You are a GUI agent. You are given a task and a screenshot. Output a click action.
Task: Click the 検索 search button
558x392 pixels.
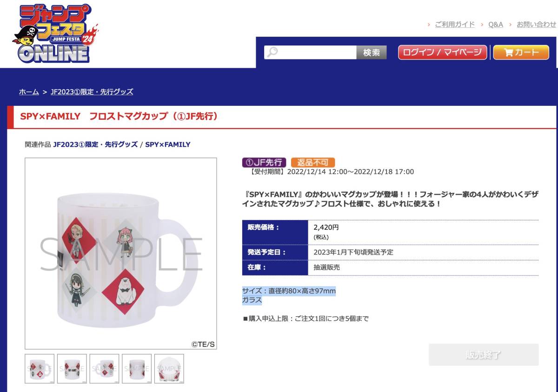[372, 52]
